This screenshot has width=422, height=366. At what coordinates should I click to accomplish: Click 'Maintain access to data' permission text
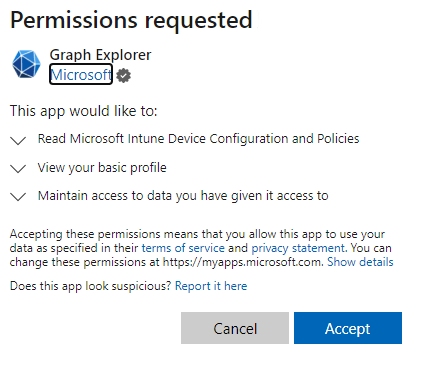pyautogui.click(x=183, y=196)
